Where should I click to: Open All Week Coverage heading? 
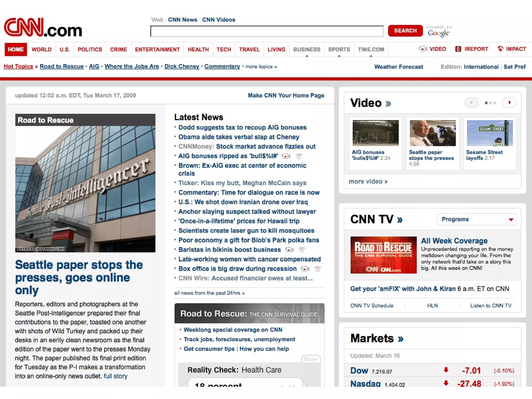454,241
